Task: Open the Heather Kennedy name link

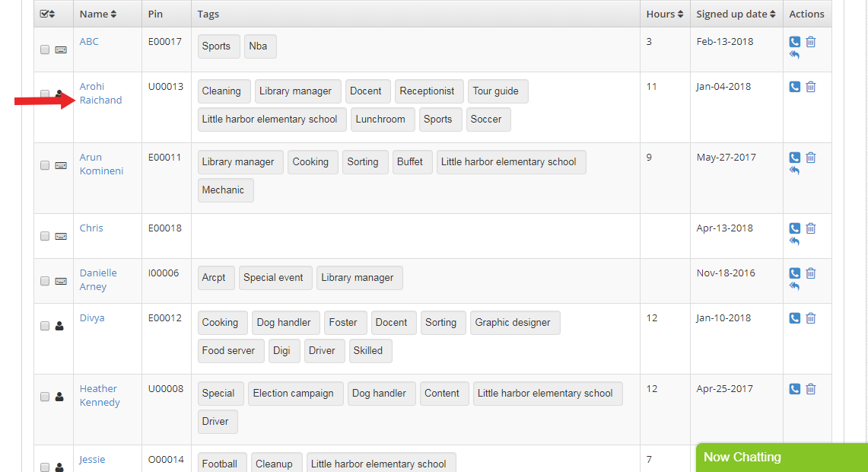Action: pyautogui.click(x=100, y=396)
